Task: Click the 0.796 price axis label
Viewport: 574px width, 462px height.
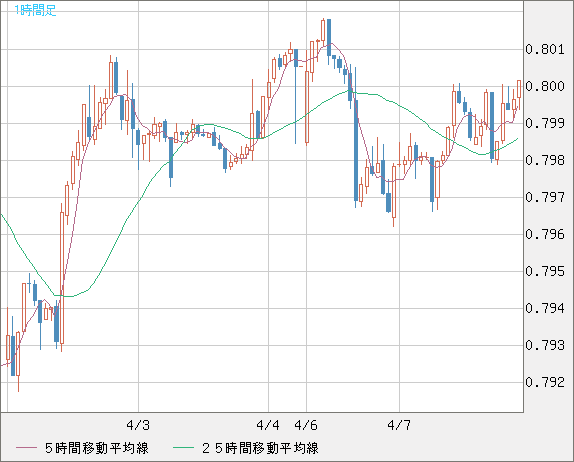Action: 545,234
